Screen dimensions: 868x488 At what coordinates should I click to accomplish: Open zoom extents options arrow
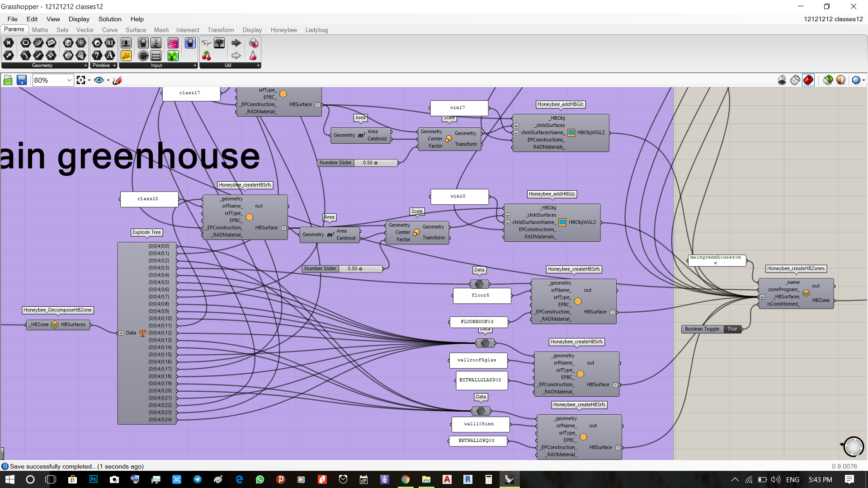pos(89,80)
